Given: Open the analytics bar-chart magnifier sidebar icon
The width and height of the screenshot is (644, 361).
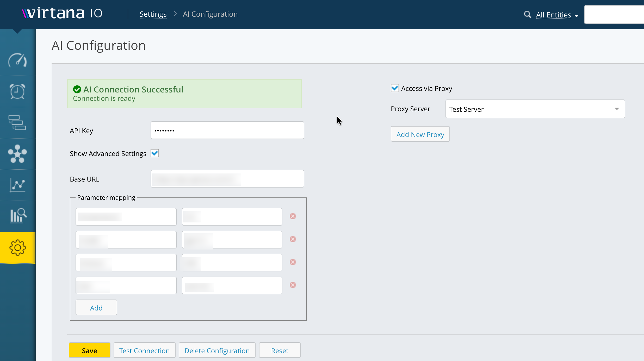Looking at the screenshot, I should pyautogui.click(x=18, y=216).
